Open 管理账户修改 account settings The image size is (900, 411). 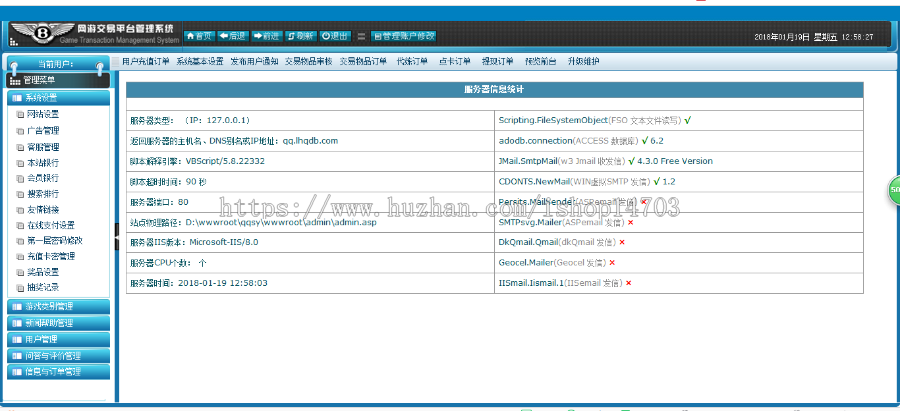coord(404,36)
